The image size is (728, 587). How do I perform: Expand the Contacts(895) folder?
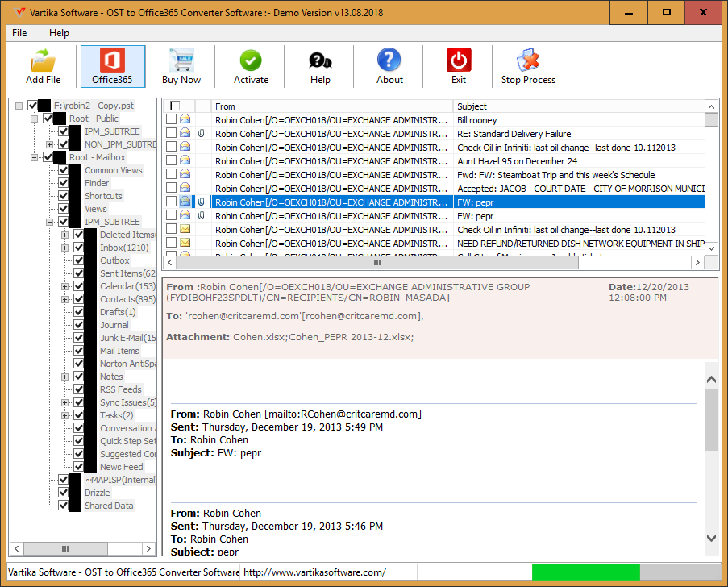[x=64, y=299]
